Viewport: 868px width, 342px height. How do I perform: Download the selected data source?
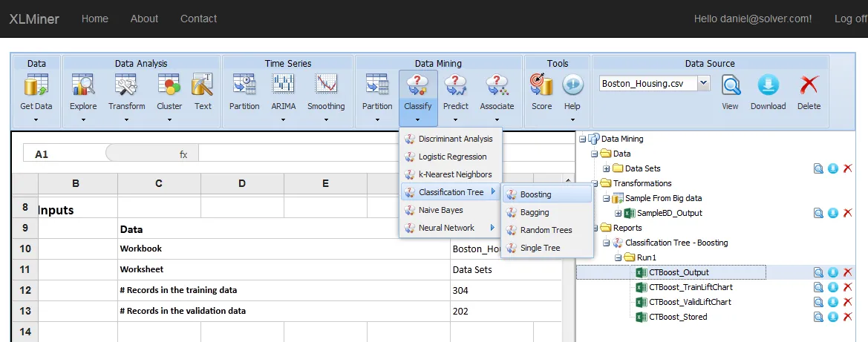click(768, 91)
